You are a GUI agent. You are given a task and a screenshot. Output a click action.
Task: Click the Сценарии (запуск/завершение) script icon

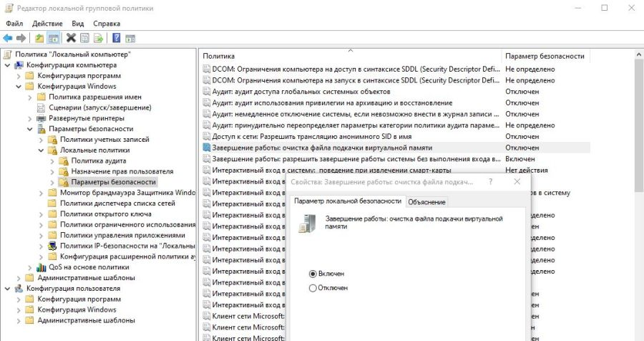tap(41, 107)
